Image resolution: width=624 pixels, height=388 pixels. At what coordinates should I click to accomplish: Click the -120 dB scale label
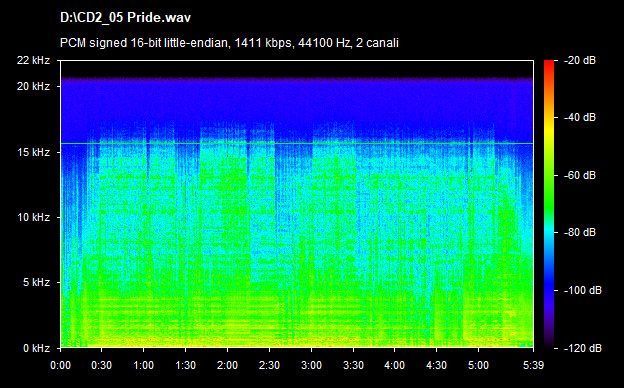tap(583, 348)
